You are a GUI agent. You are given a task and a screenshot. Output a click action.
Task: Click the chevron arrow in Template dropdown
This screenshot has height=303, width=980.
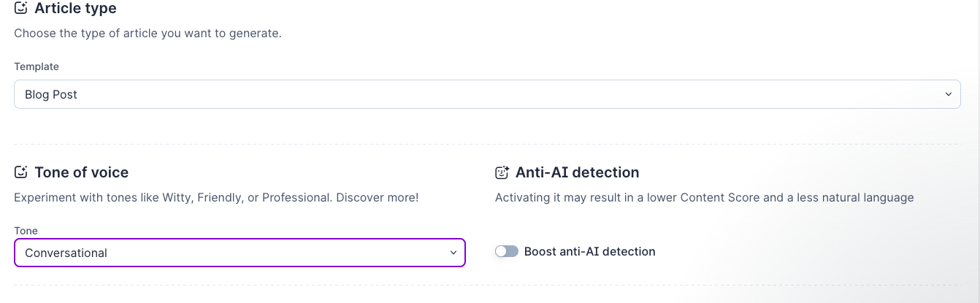click(948, 94)
